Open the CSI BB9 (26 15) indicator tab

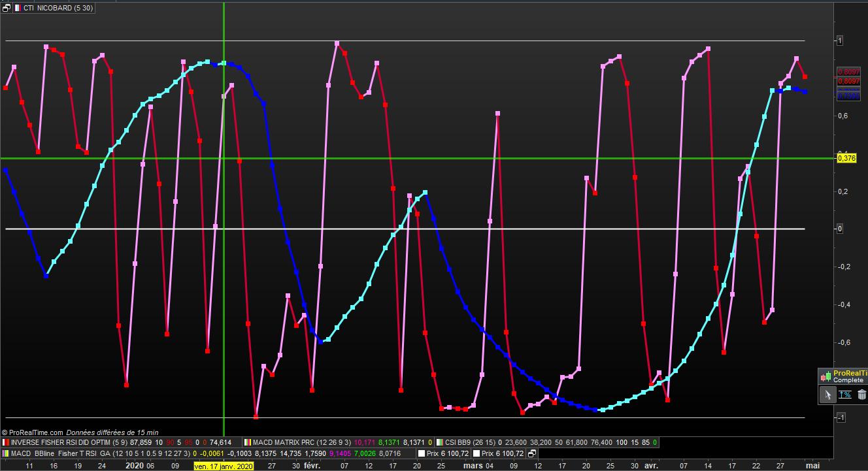[548, 442]
